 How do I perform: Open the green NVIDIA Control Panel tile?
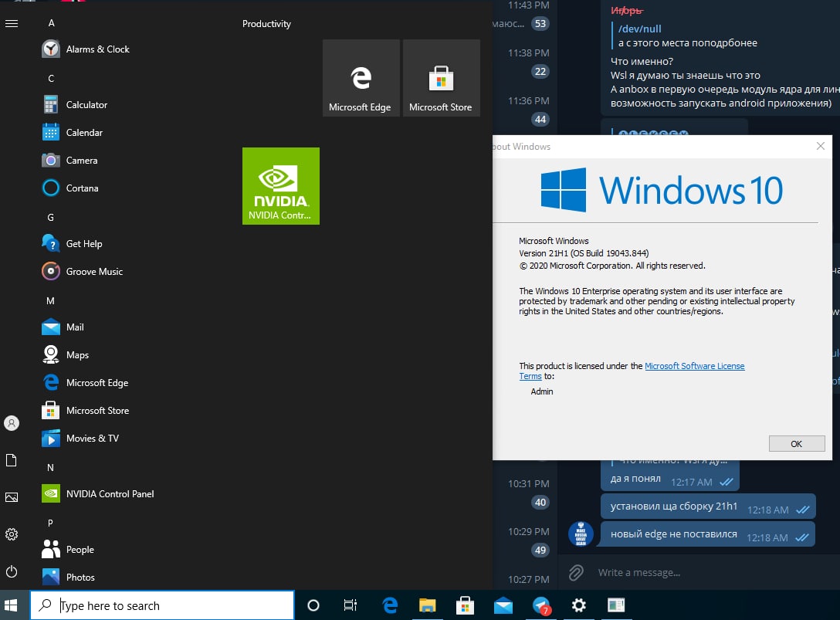(281, 186)
